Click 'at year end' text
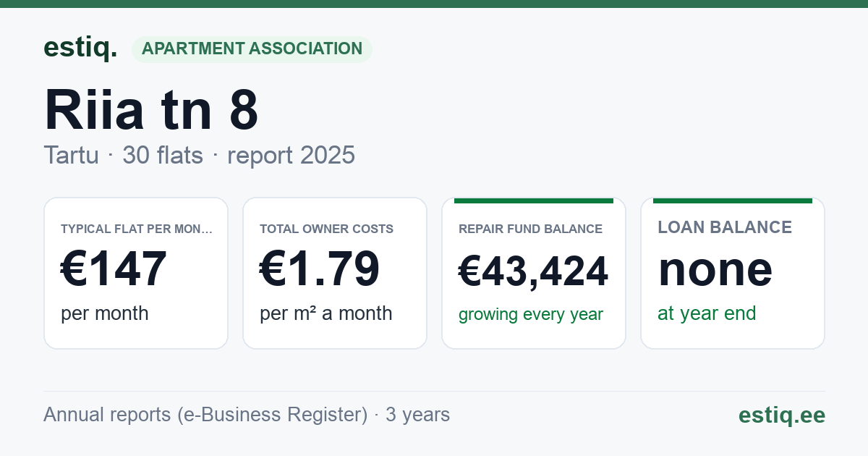 (x=707, y=313)
